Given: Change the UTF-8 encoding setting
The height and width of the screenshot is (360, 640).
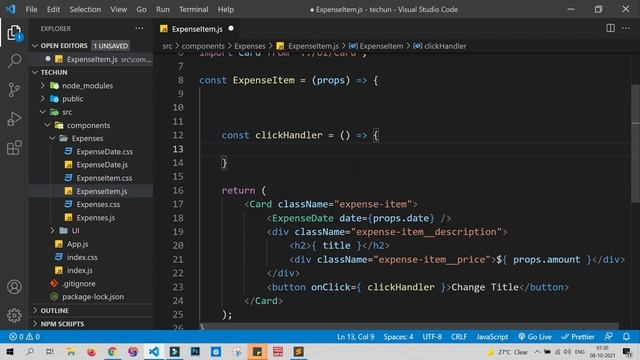Looking at the screenshot, I should tap(432, 337).
